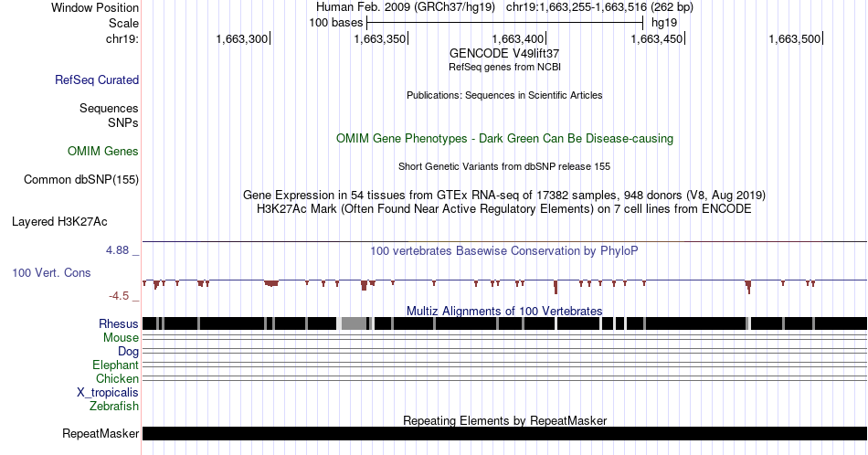Click the Sequences track label

tap(109, 108)
